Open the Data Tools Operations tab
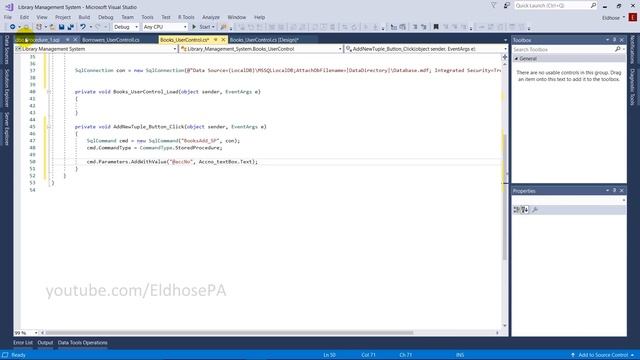The image size is (640, 360). pyautogui.click(x=82, y=343)
